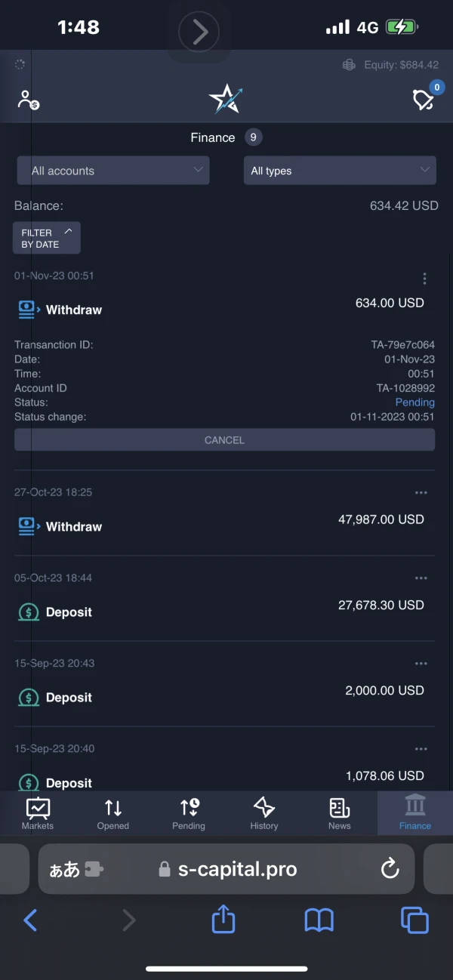Go back with Safari back arrow
Viewport: 453px width, 980px height.
tap(31, 920)
